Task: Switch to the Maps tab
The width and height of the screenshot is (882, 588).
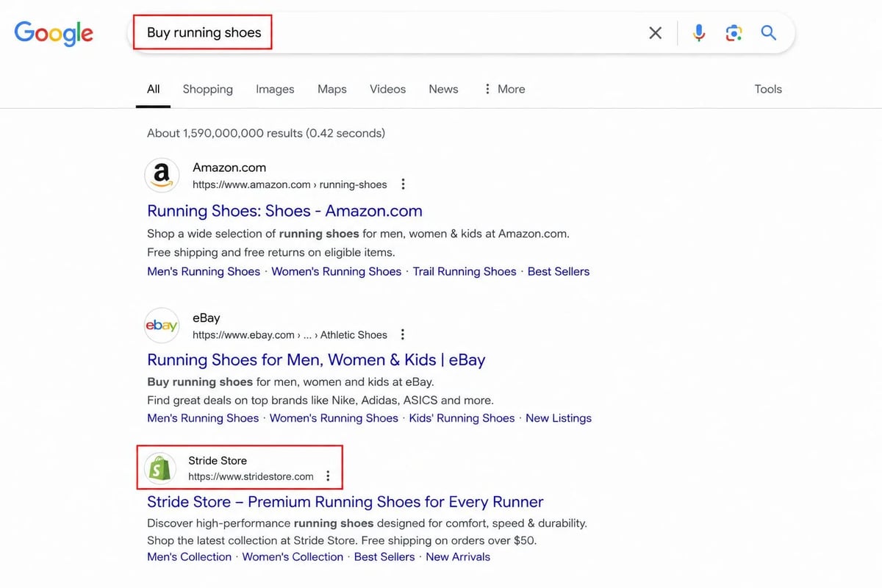Action: coord(332,89)
